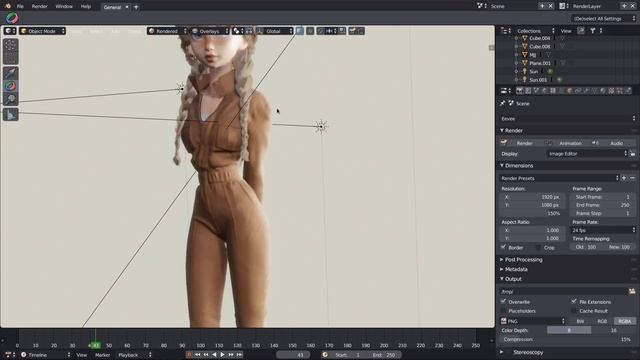Image resolution: width=640 pixels, height=360 pixels.
Task: Select the box select tool below cursor tool
Action: [x=11, y=58]
